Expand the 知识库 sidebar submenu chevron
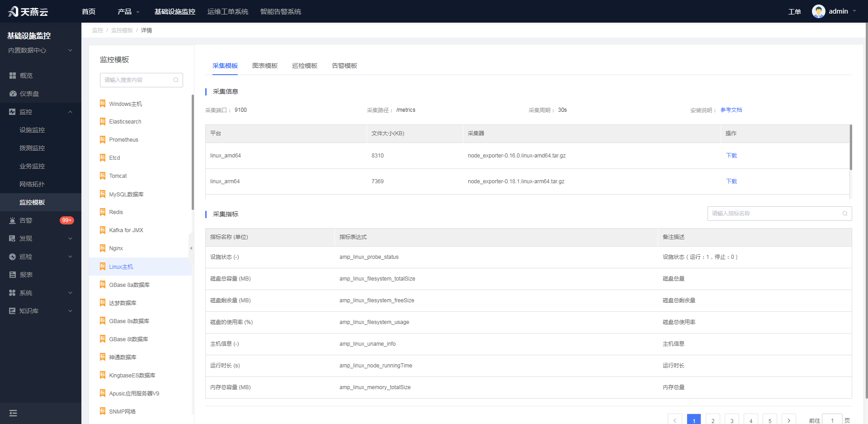Image resolution: width=868 pixels, height=424 pixels. [70, 311]
